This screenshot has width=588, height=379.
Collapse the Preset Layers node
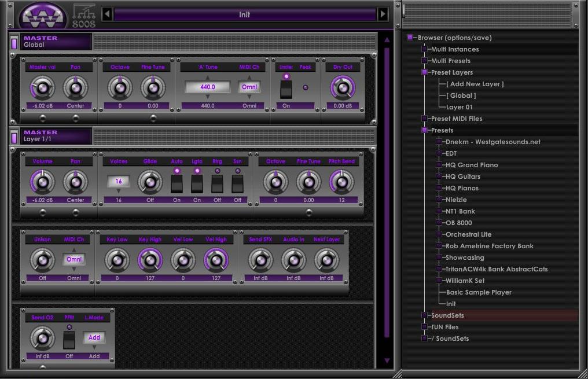coord(424,72)
